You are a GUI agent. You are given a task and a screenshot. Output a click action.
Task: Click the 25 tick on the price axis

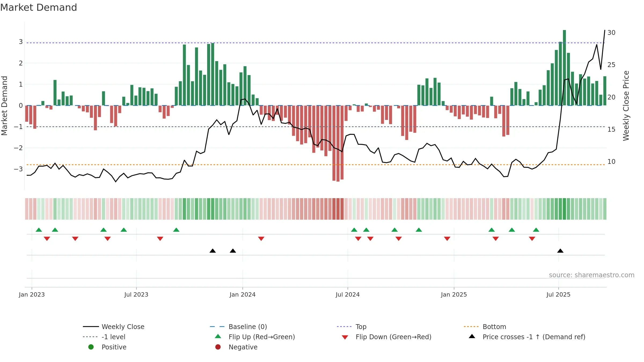[612, 65]
